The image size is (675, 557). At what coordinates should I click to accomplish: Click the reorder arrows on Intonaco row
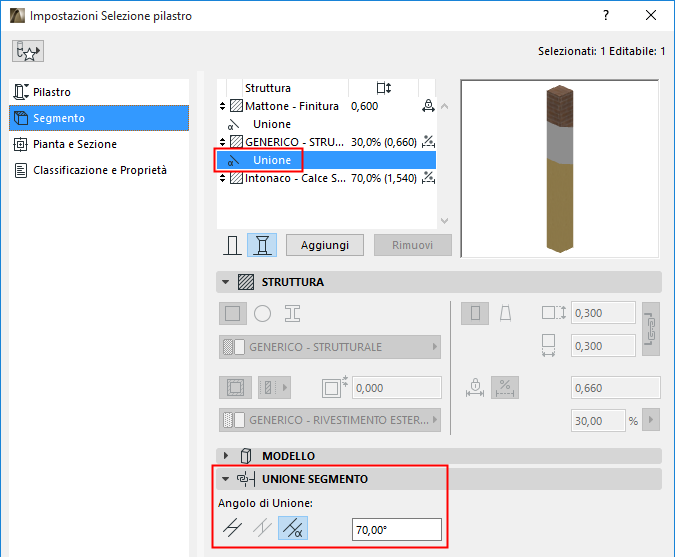[x=222, y=178]
